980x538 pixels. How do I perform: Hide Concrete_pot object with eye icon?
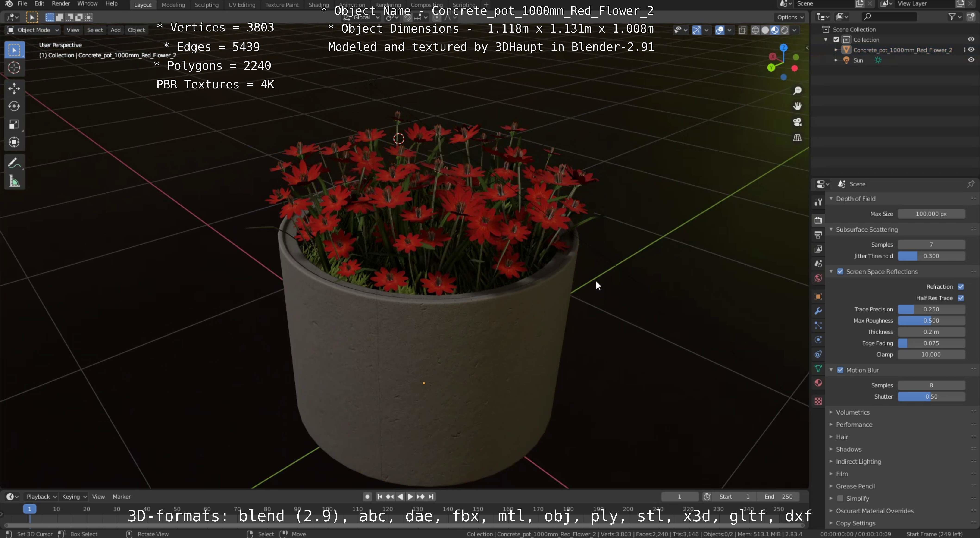[971, 50]
